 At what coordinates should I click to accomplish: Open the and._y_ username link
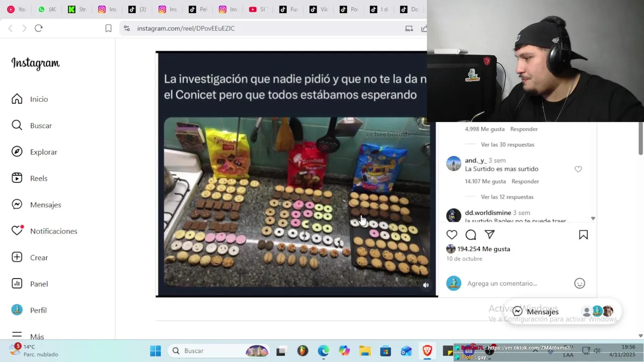coord(475,160)
